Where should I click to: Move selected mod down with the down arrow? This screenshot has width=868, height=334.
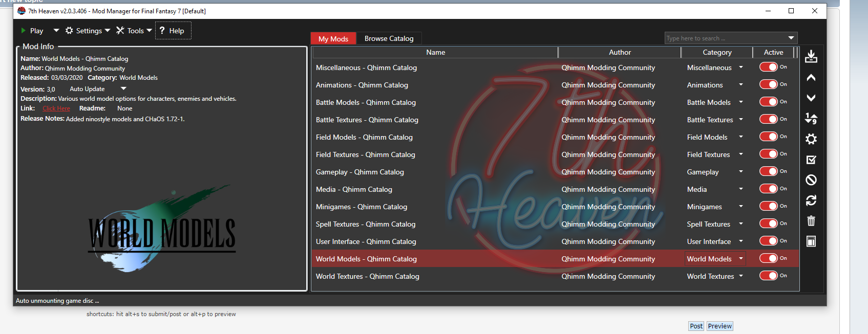811,98
